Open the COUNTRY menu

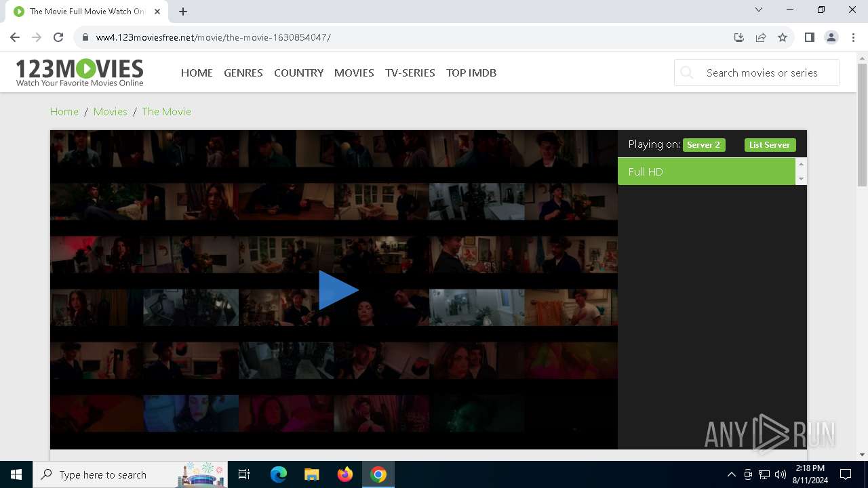(298, 73)
